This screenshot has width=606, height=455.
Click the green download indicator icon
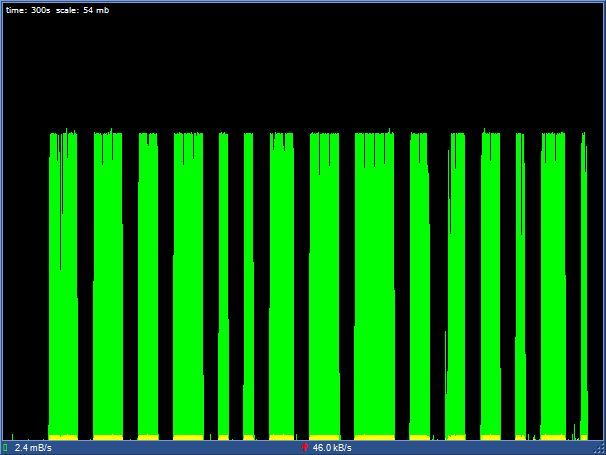[5, 448]
